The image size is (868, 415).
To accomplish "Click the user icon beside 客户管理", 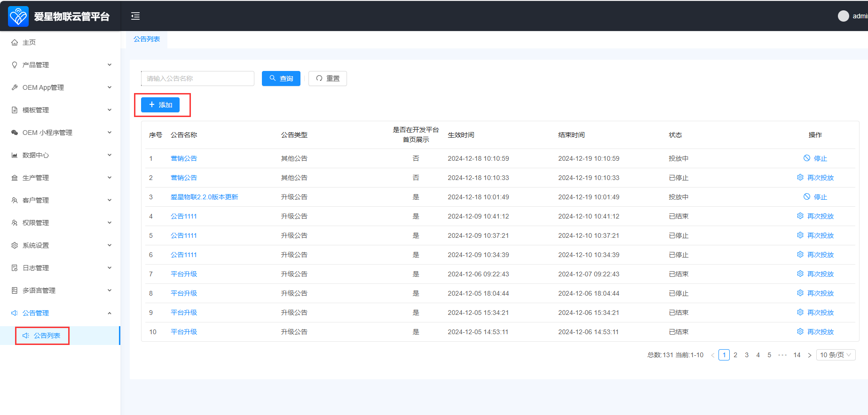I will pos(15,200).
